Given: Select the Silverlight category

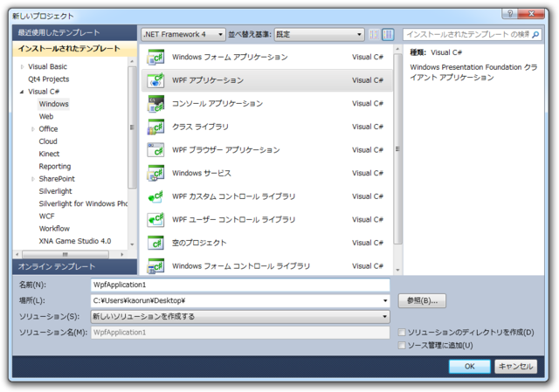Looking at the screenshot, I should pyautogui.click(x=55, y=191).
